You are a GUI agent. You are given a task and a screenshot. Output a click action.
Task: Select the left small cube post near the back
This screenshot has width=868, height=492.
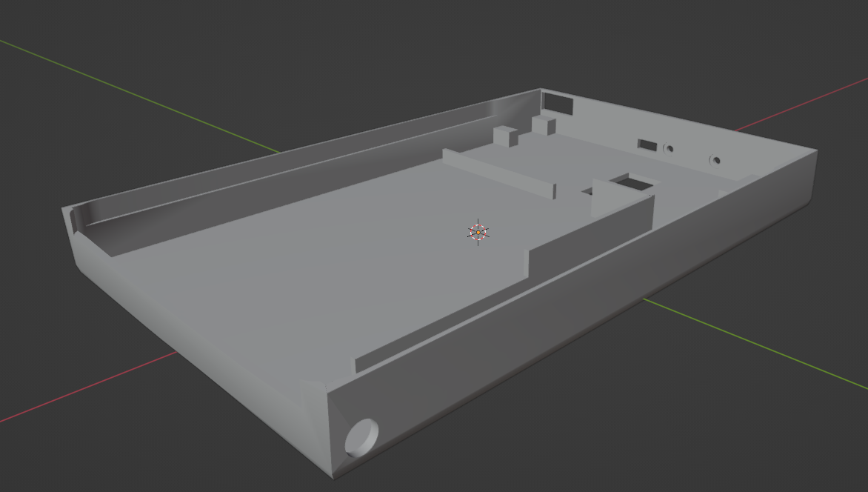point(505,136)
